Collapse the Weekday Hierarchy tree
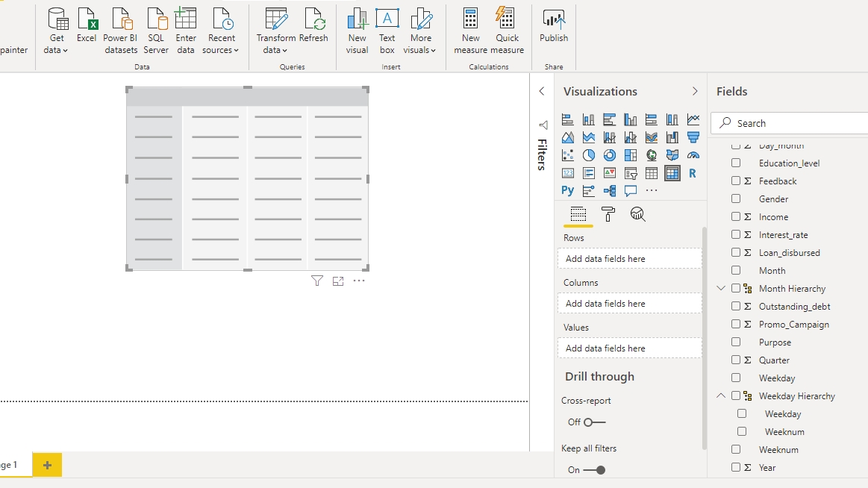Viewport: 868px width, 488px height. (x=721, y=396)
